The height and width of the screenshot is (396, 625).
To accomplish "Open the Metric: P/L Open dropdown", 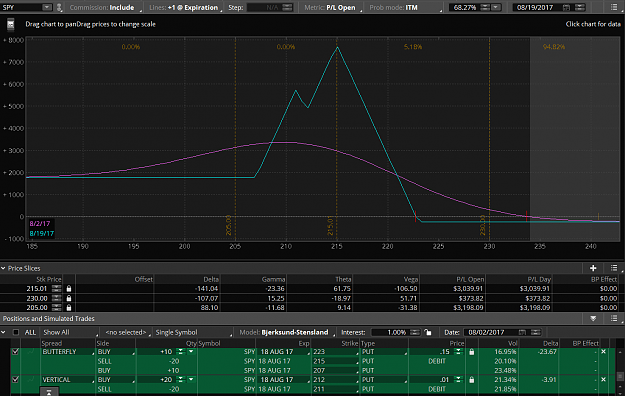I will (333, 7).
